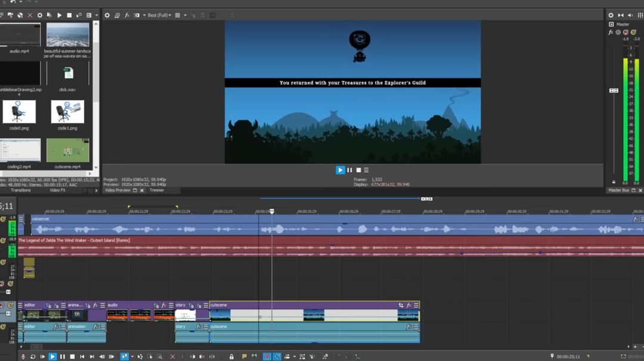Select cutscene.mp4 thumbnail in Project Media
644x361 pixels.
coord(68,150)
